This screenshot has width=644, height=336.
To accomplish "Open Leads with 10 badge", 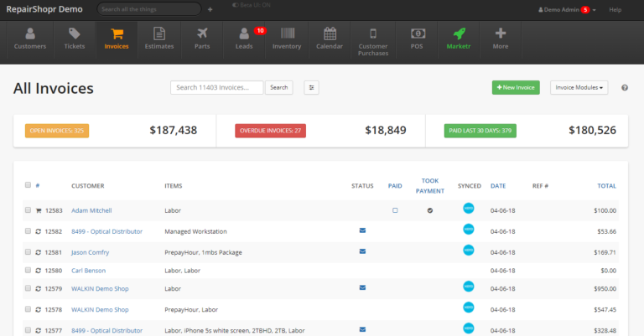I will tap(244, 34).
